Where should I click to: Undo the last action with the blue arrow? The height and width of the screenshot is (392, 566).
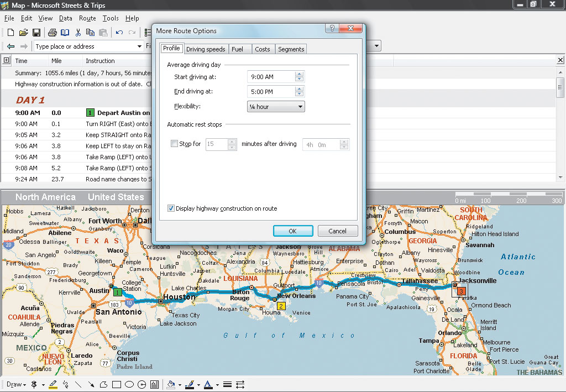click(119, 33)
